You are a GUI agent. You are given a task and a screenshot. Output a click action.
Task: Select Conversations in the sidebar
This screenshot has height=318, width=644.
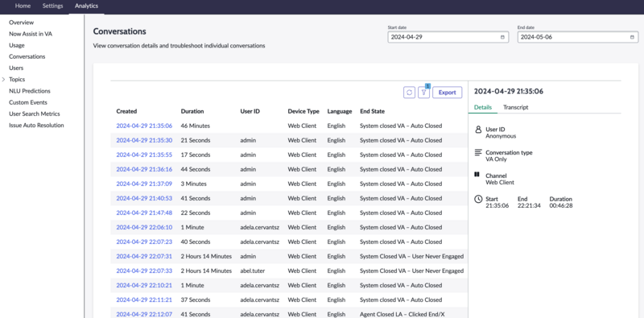(27, 56)
